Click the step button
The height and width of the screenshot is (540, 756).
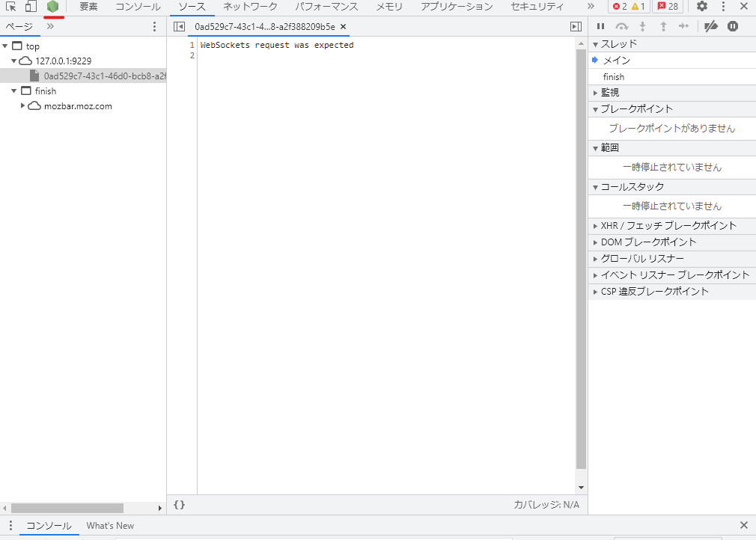pos(683,26)
